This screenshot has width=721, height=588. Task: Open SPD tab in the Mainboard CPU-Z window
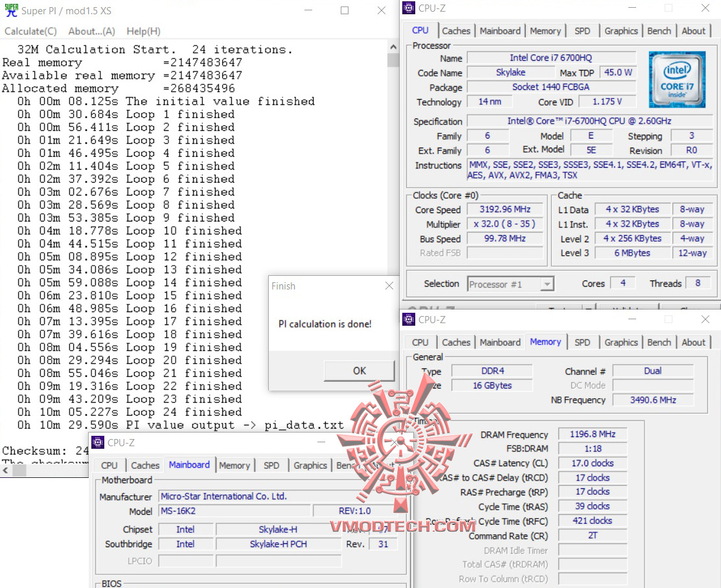[271, 465]
